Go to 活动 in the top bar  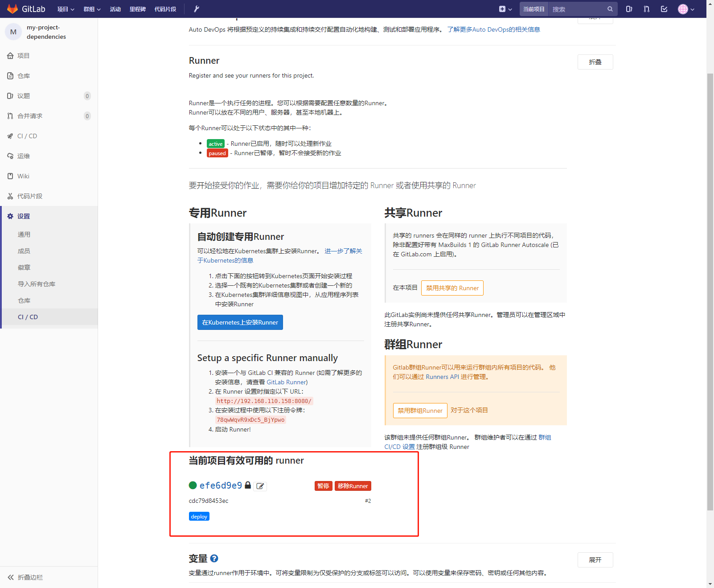(115, 9)
